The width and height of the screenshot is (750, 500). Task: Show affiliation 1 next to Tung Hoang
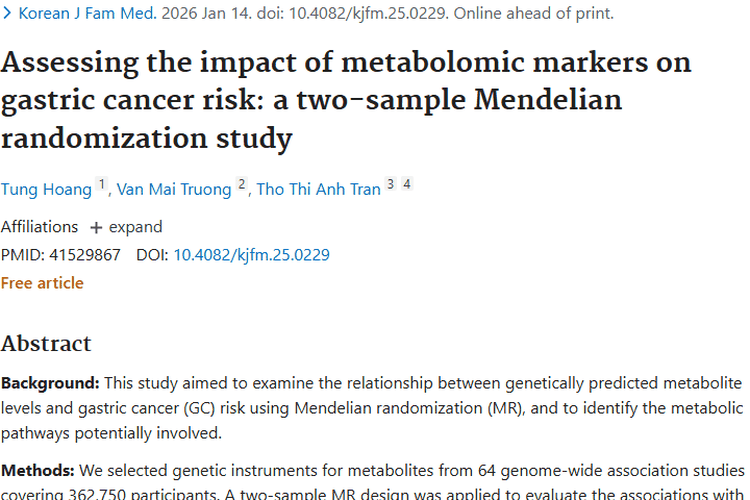[x=101, y=185]
